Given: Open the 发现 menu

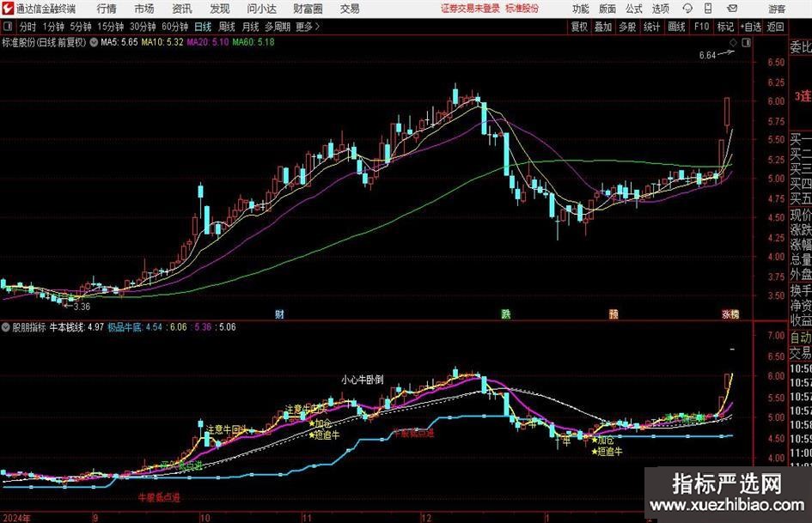Looking at the screenshot, I should (220, 9).
